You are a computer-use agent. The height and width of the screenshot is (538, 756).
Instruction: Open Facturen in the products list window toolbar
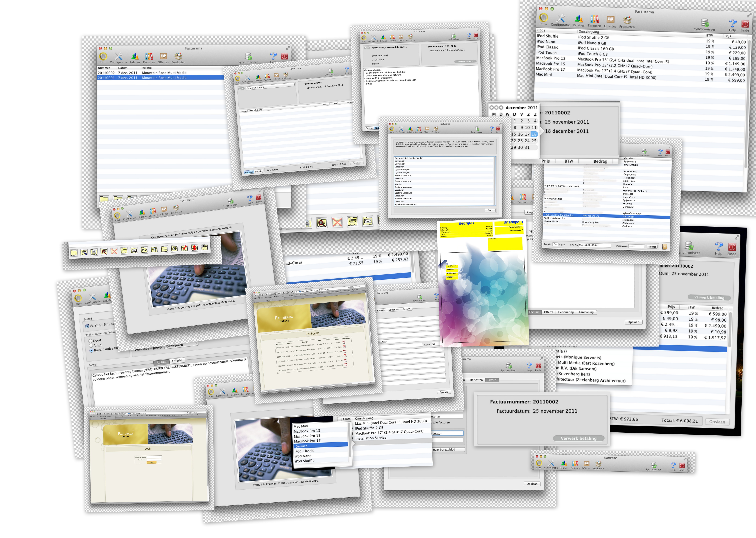[x=594, y=22]
